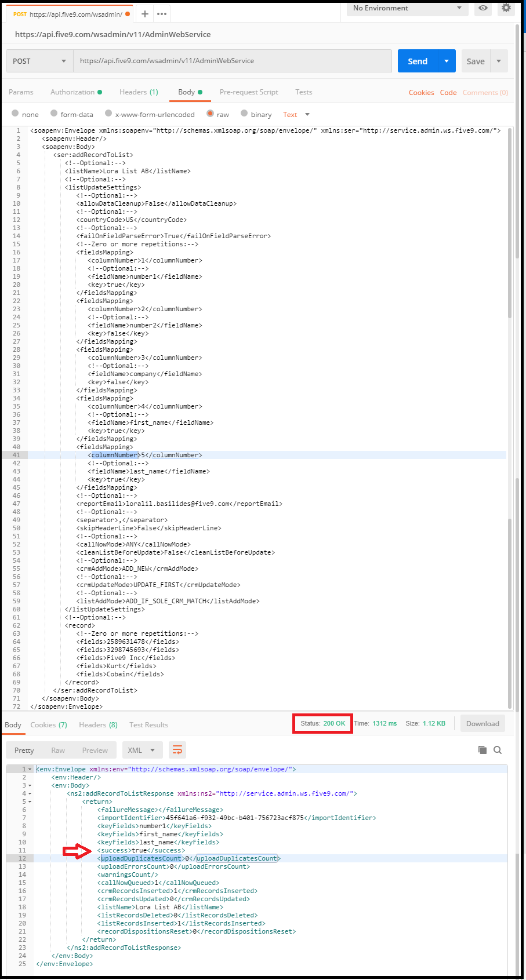Select the binary body type
Screen dimensions: 526x980
click(x=244, y=114)
